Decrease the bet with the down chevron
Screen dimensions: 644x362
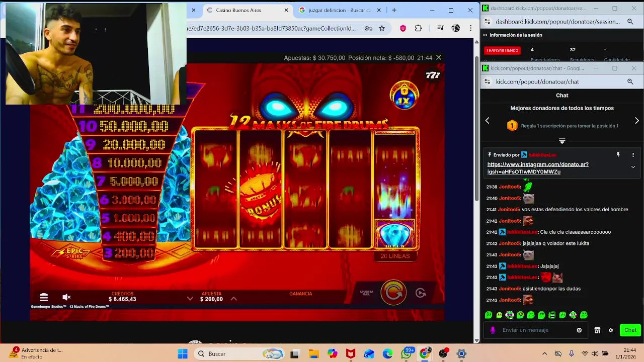tap(190, 298)
